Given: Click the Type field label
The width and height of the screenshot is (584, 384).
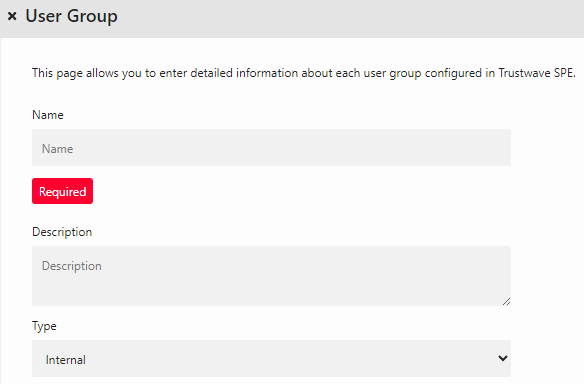Looking at the screenshot, I should [x=44, y=326].
